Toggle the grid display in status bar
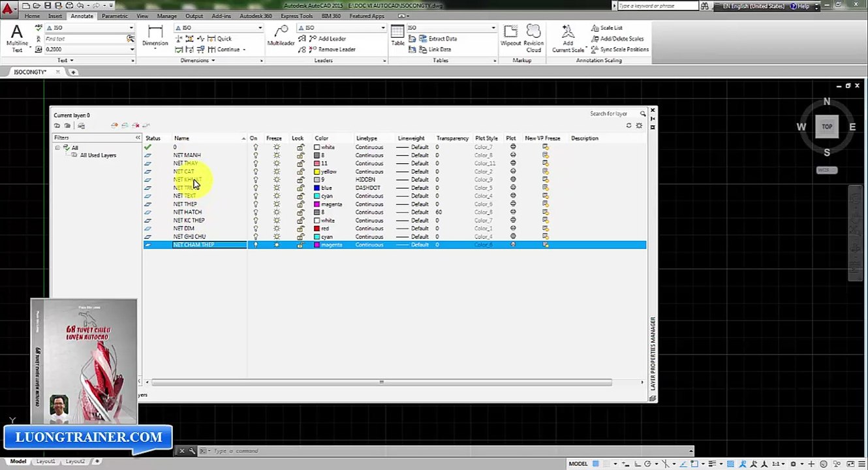 (595, 463)
